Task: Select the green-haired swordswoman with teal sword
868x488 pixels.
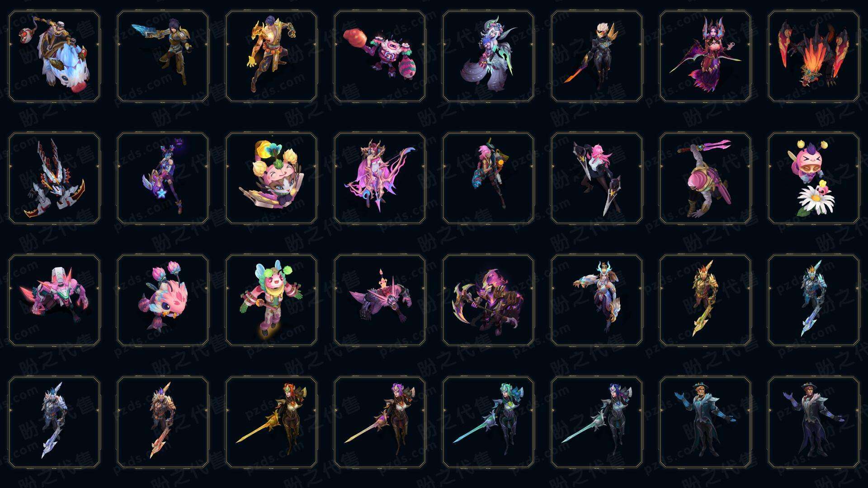Action: click(488, 422)
